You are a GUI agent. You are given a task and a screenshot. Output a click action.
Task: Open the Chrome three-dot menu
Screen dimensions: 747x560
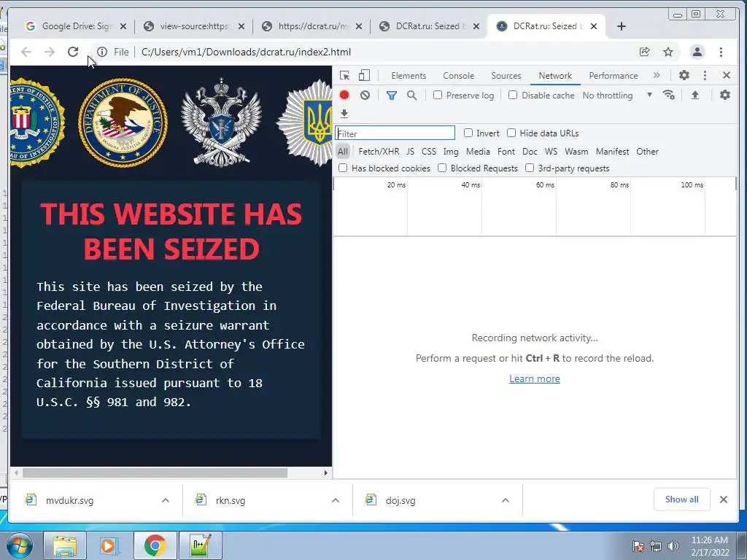coord(721,52)
